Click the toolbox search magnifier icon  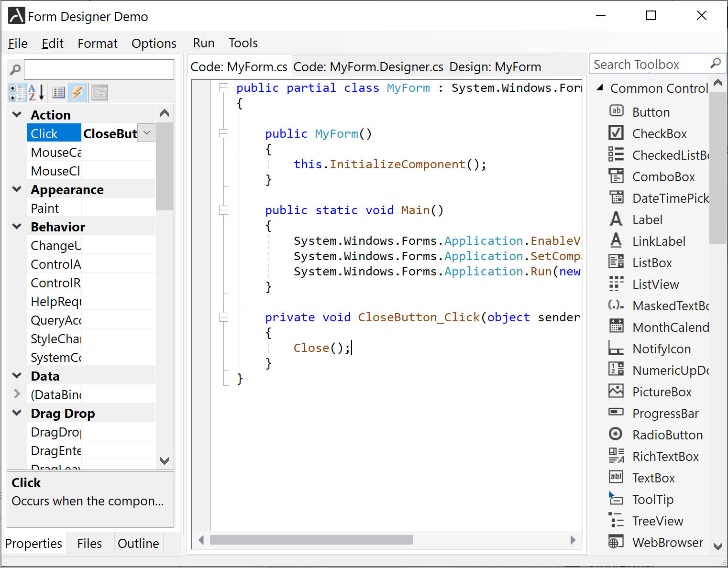click(x=716, y=64)
